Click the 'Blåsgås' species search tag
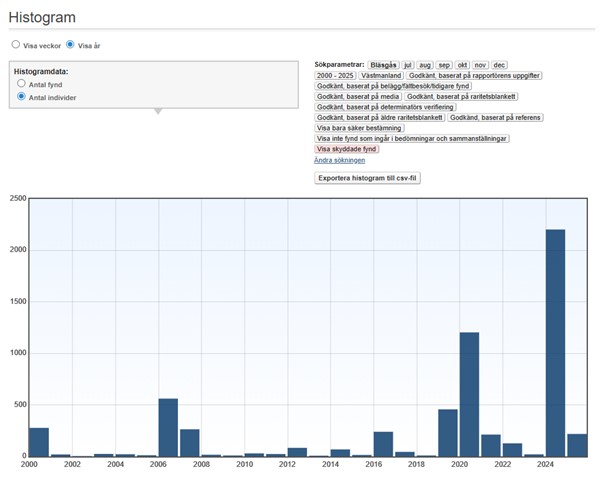Screen dimensions: 604x479 (x=383, y=65)
